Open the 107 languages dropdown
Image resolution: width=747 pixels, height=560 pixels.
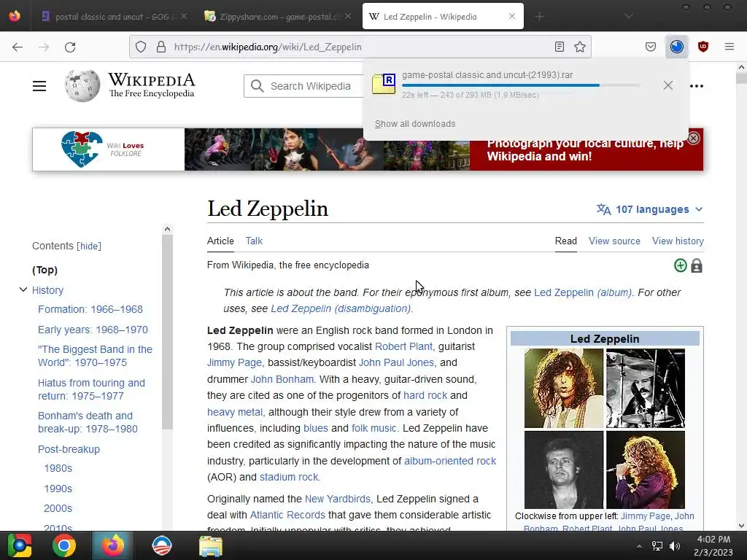point(650,209)
